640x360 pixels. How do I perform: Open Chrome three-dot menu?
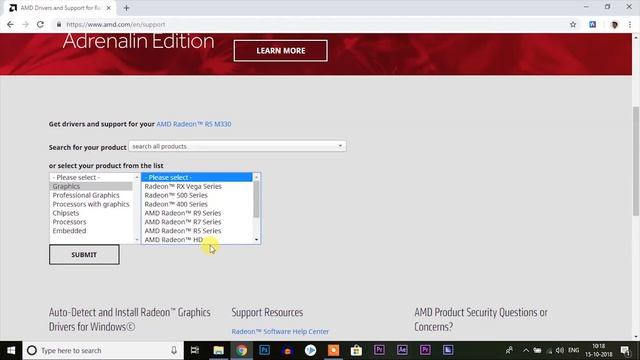[x=630, y=24]
